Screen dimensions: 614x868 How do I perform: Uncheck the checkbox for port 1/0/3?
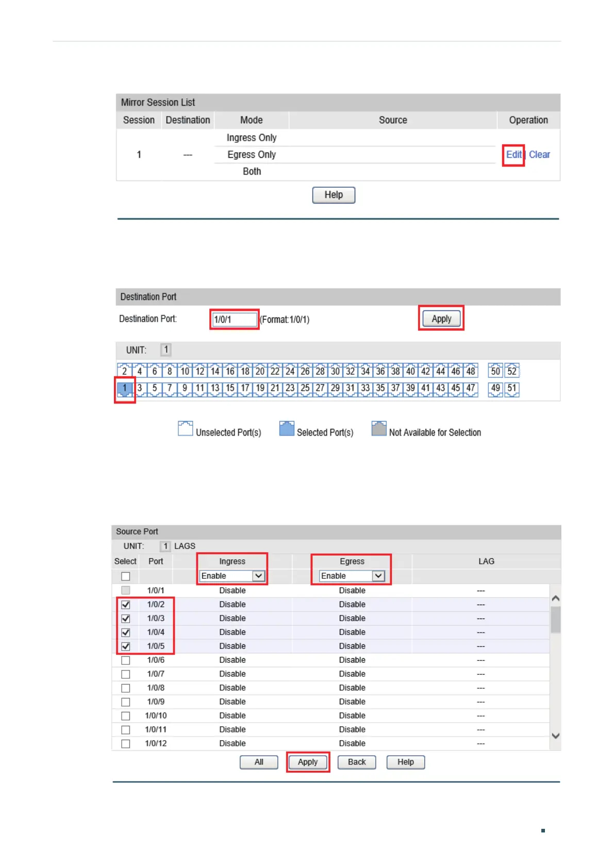(126, 619)
